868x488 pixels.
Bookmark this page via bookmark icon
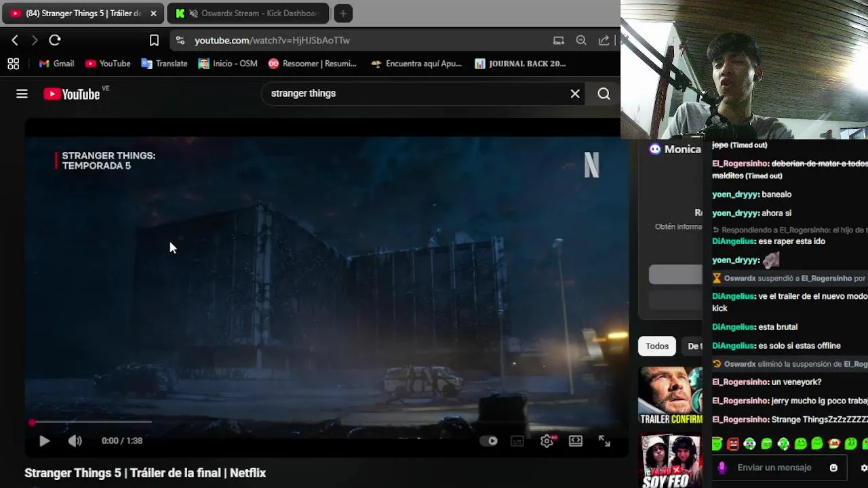coord(154,41)
